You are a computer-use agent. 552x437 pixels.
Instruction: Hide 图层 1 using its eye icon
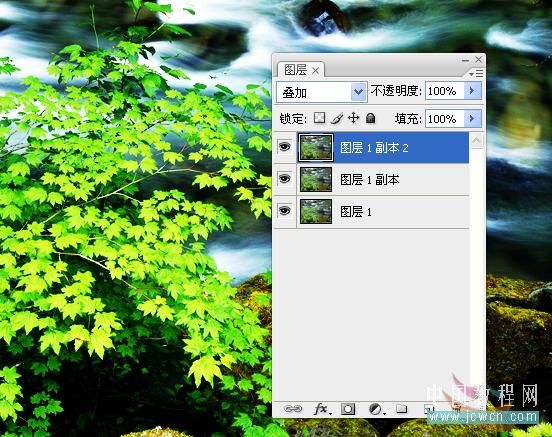click(284, 211)
